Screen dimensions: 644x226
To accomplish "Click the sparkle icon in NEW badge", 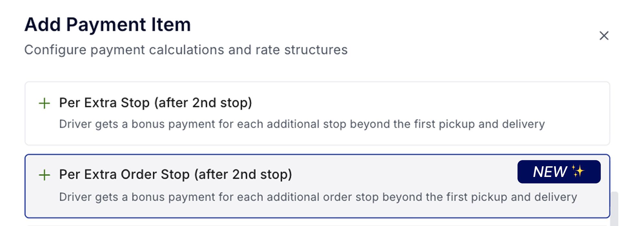I will coord(578,171).
